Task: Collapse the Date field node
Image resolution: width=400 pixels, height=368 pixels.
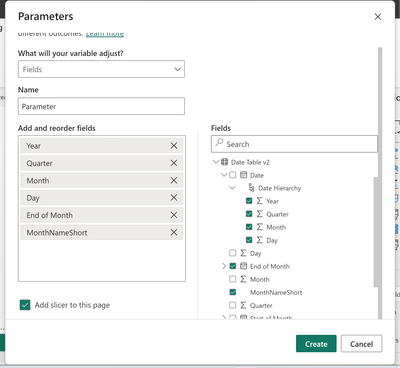Action: point(224,175)
